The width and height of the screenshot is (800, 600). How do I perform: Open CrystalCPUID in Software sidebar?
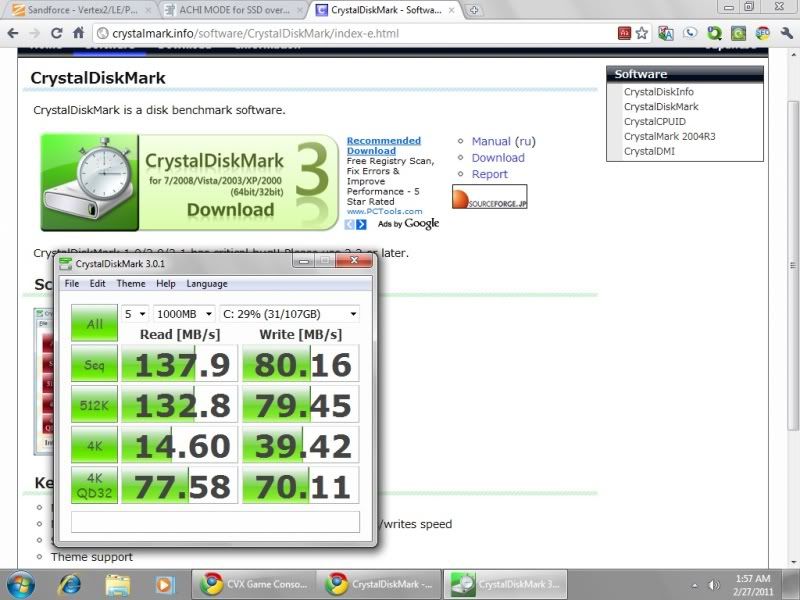coord(655,121)
